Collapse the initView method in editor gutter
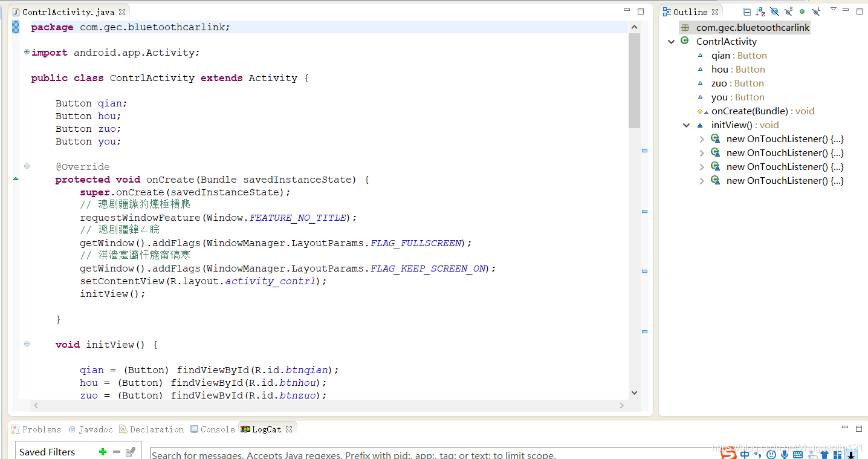868x459 pixels. click(x=27, y=344)
